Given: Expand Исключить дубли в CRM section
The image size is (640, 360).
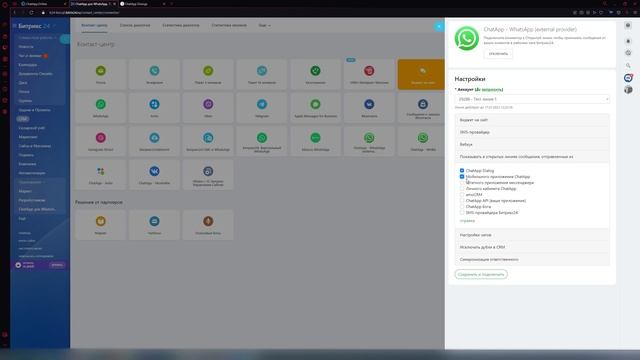Looking at the screenshot, I should [532, 247].
